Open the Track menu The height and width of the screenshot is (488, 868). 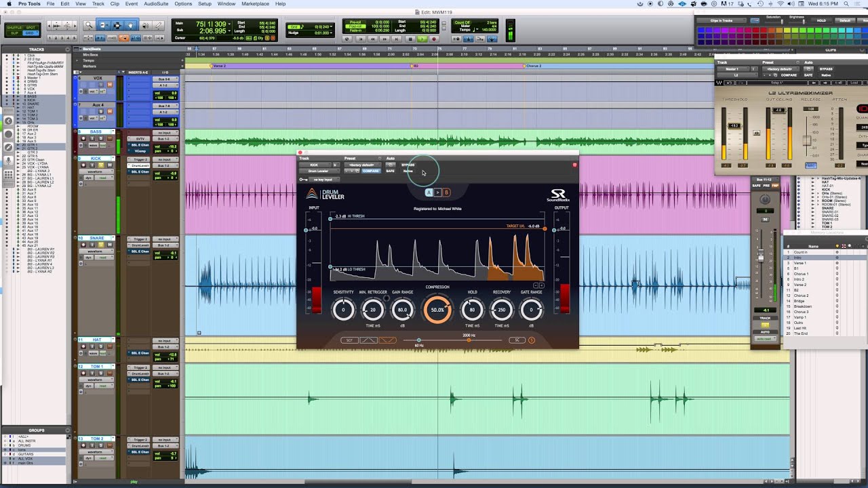98,4
